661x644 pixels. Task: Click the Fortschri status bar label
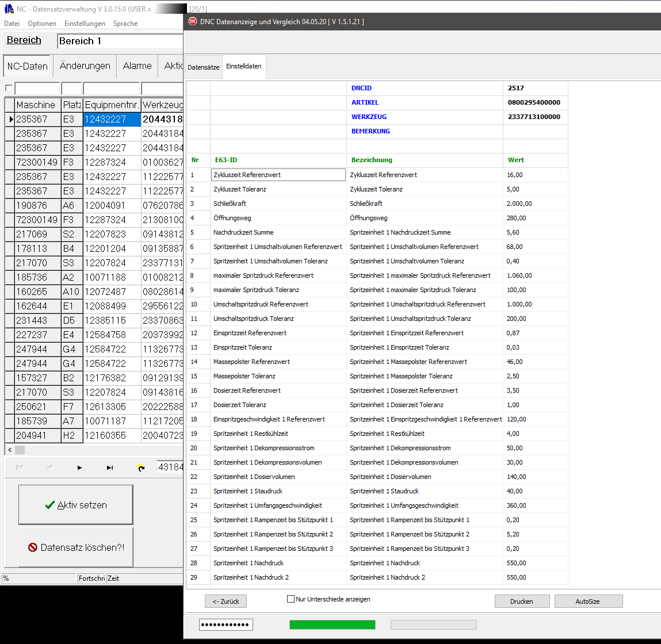tap(91, 578)
